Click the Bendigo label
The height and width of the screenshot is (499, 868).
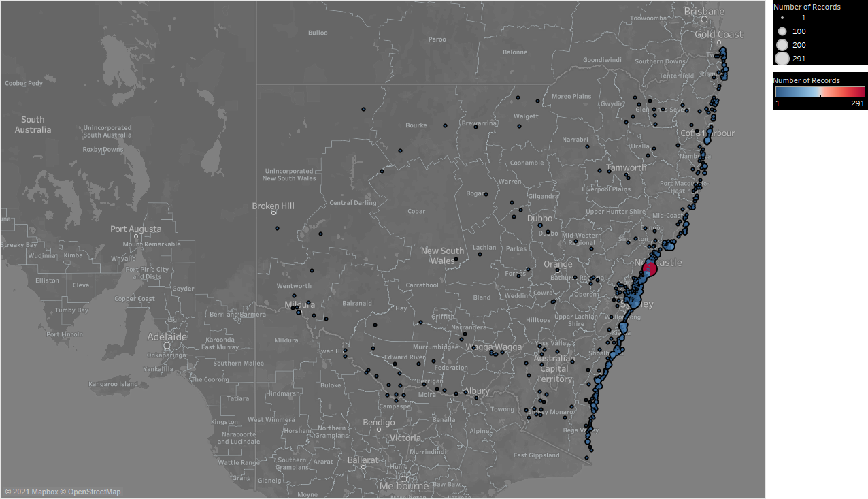(379, 423)
